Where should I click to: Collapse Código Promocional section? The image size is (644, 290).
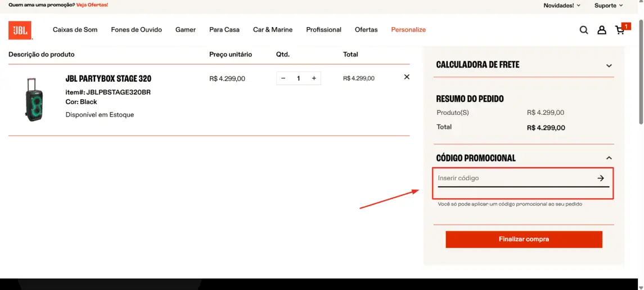(x=609, y=158)
